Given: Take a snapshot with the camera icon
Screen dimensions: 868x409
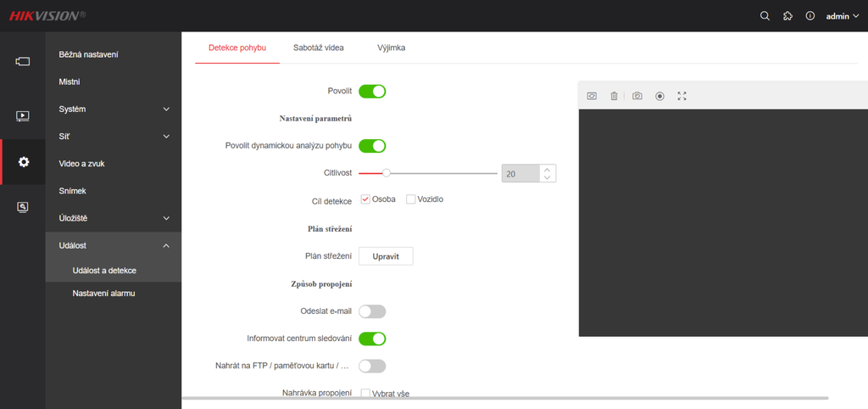Looking at the screenshot, I should point(637,96).
